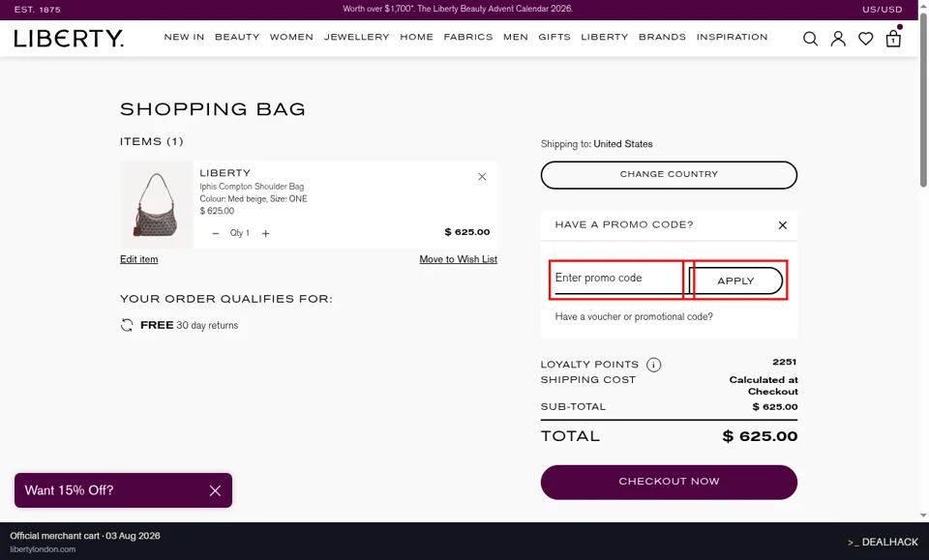This screenshot has width=929, height=560.
Task: Click the EST. 1875 text
Action: 38,10
